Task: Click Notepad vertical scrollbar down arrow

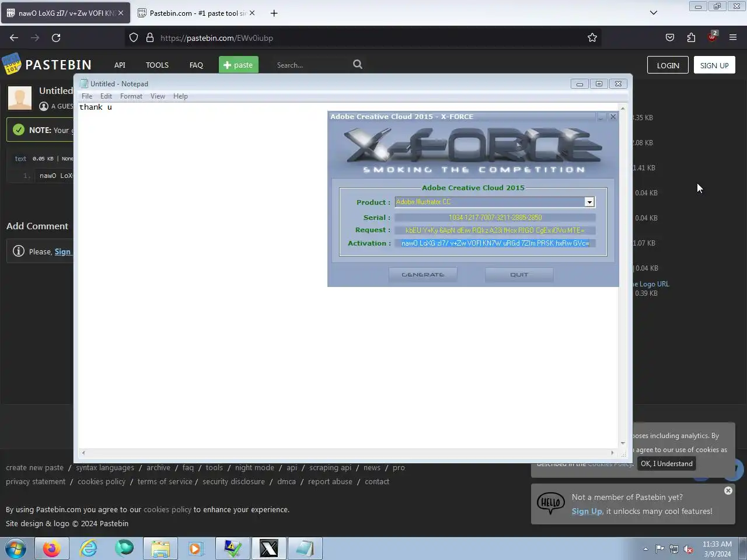Action: tap(623, 443)
